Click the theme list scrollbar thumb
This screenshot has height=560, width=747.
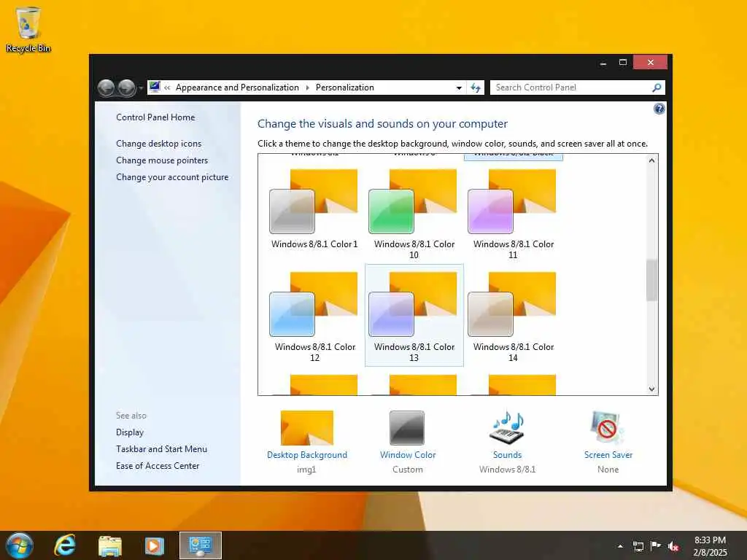(651, 280)
